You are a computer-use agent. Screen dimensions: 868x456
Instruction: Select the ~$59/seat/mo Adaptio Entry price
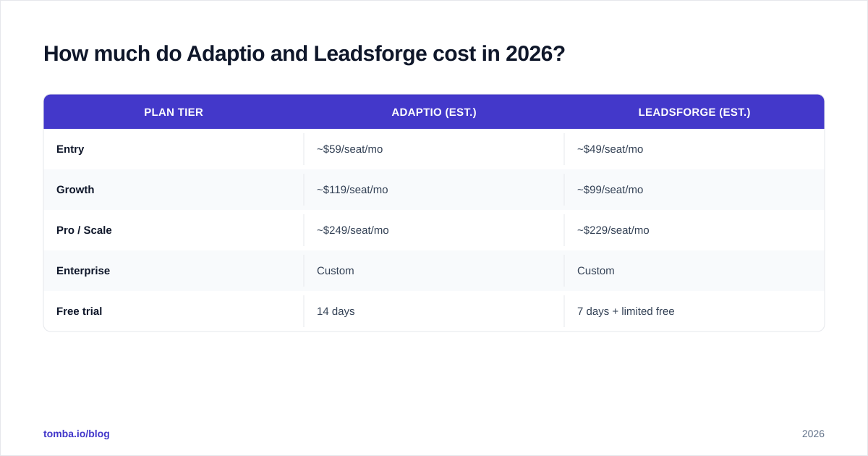(350, 149)
